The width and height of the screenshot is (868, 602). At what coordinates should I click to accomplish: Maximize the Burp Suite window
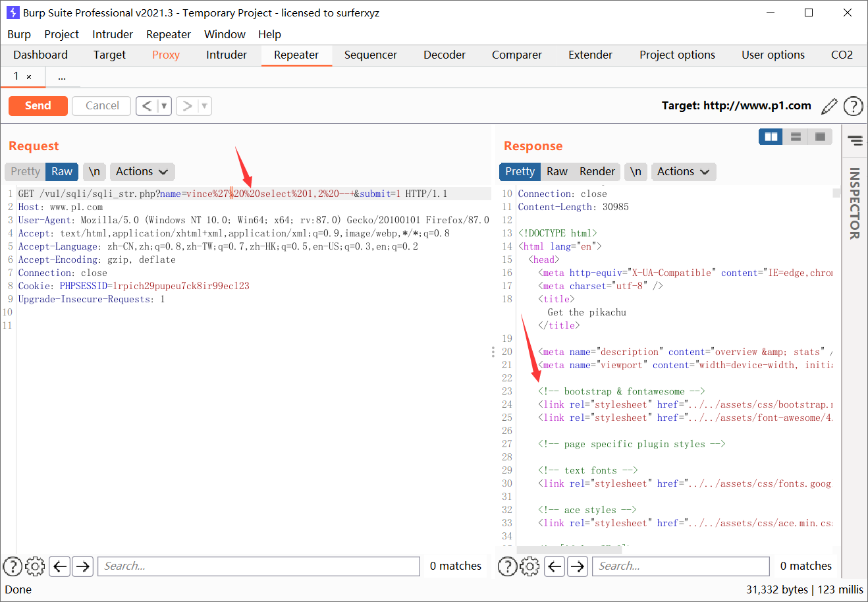809,13
